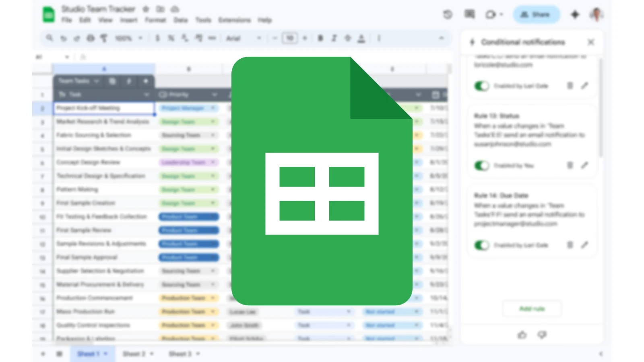Increase decimal places in the toolbar

(198, 38)
